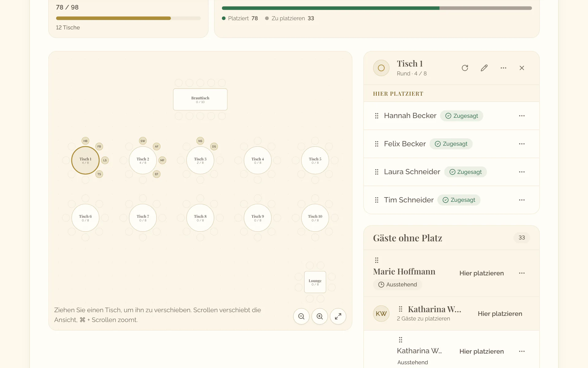Screen dimensions: 588x368
Task: Place Marie Hoffmann at this table
Action: tap(481, 273)
